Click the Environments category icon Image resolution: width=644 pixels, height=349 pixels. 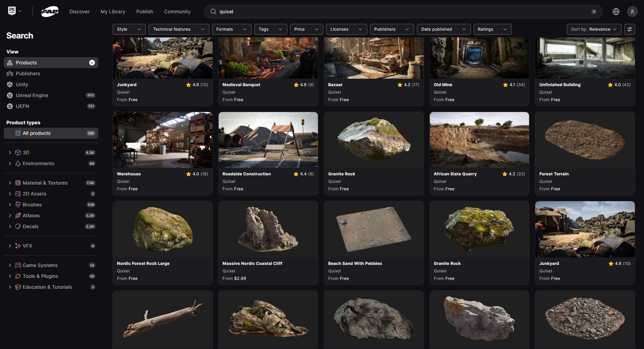click(18, 163)
